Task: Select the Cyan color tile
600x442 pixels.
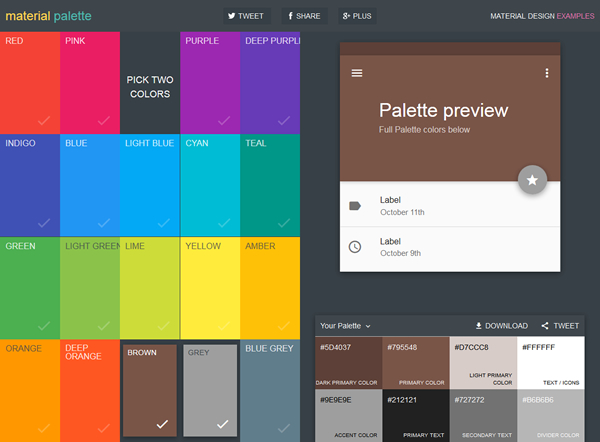Action: pyautogui.click(x=210, y=185)
